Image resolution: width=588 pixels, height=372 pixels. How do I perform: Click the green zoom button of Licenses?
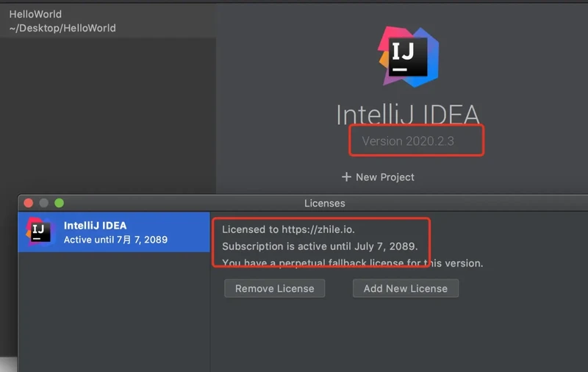(59, 203)
